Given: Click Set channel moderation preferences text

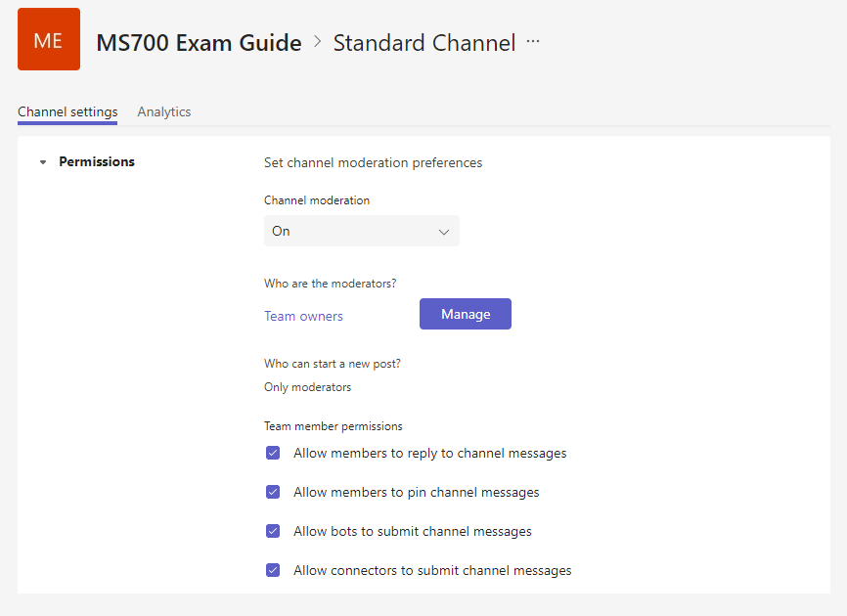Looking at the screenshot, I should (373, 163).
